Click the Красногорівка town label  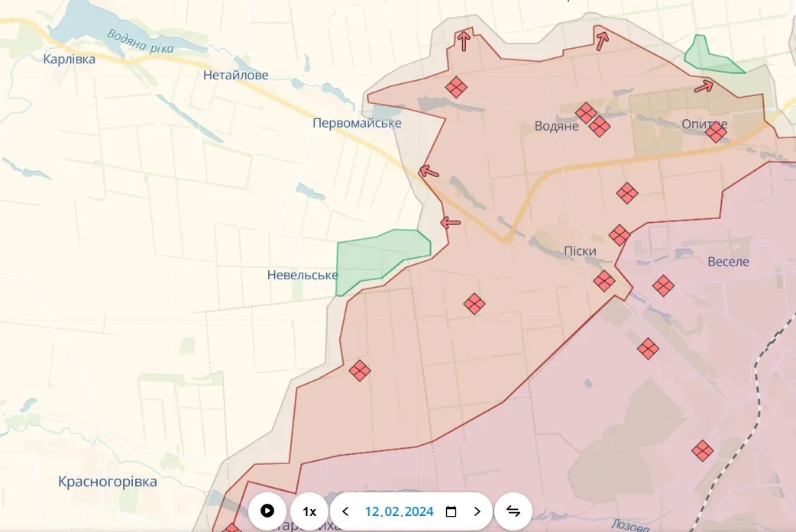(108, 482)
